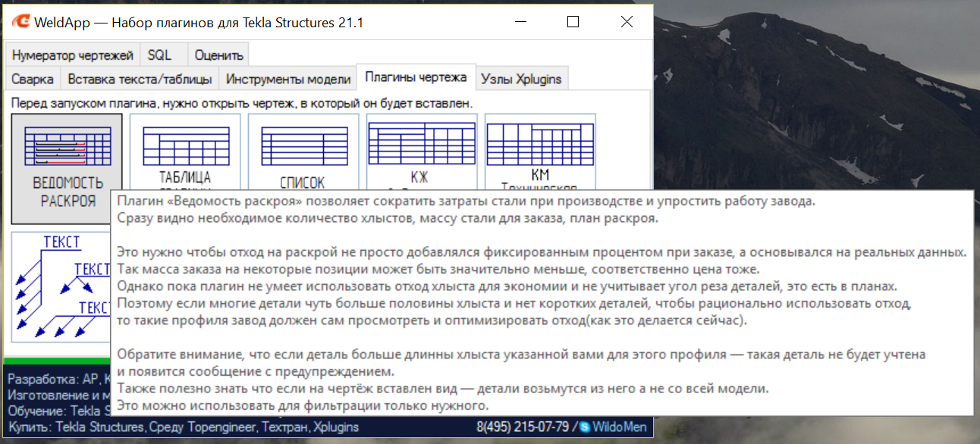Click the Обучение: Tekla line
The width and height of the screenshot is (980, 444).
tap(59, 411)
